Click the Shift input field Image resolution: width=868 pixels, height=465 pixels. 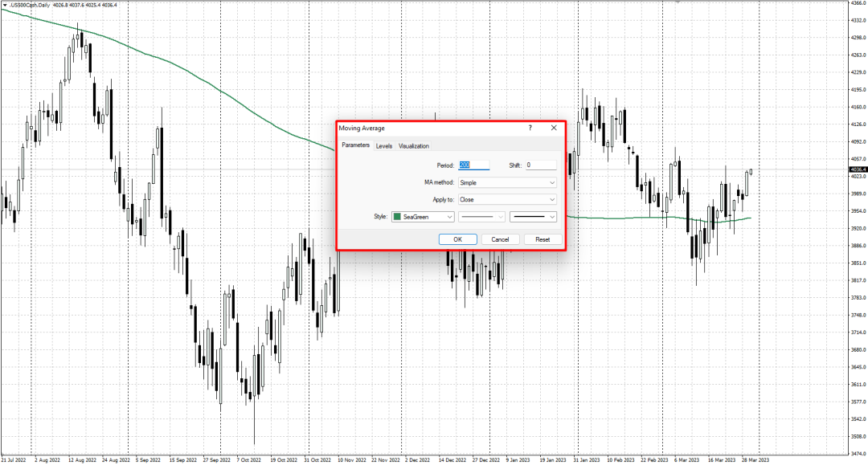point(540,165)
